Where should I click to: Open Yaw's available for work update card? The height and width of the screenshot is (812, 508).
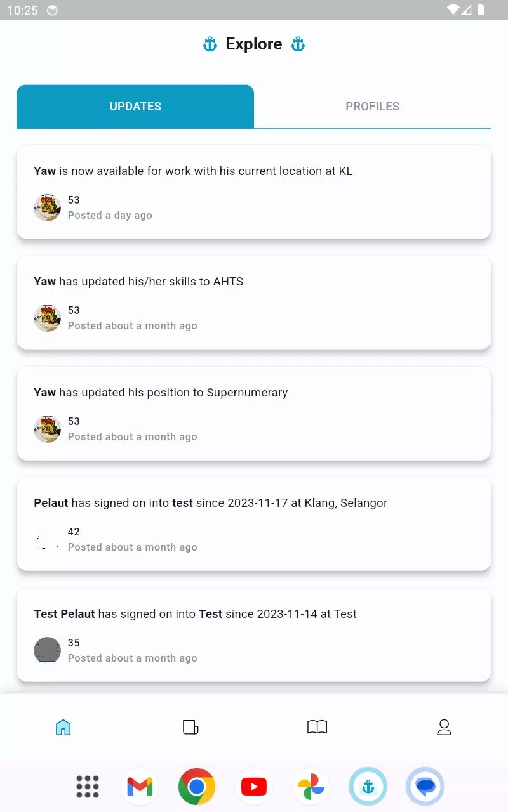click(254, 192)
